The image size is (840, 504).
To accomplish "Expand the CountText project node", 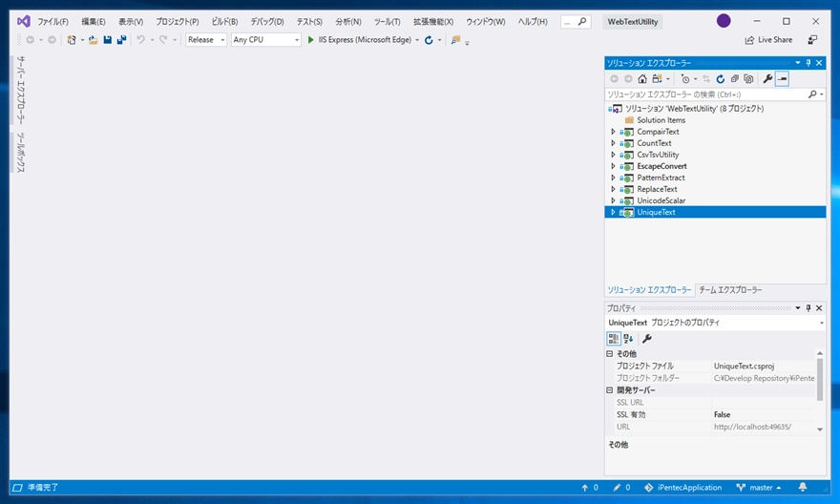I will [x=614, y=143].
